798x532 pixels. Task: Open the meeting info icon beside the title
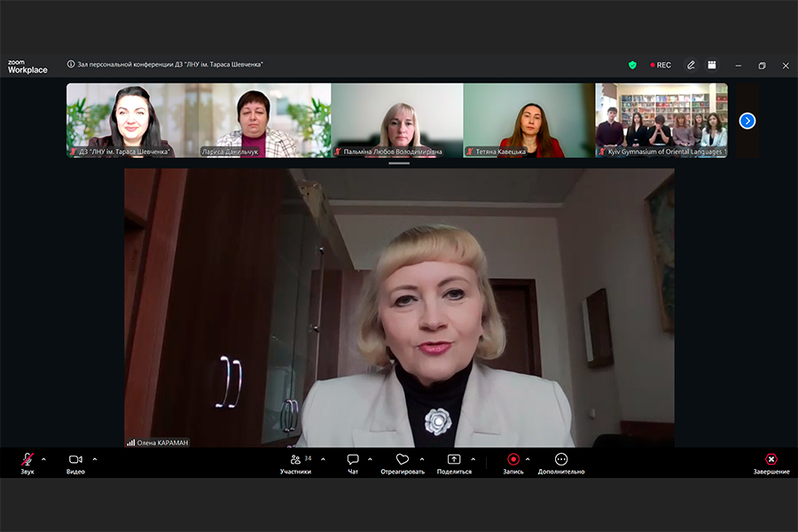coord(71,64)
